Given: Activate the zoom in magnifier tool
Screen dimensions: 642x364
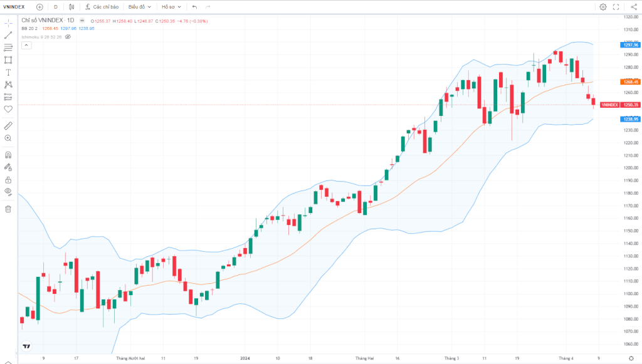Looking at the screenshot, I should [8, 138].
